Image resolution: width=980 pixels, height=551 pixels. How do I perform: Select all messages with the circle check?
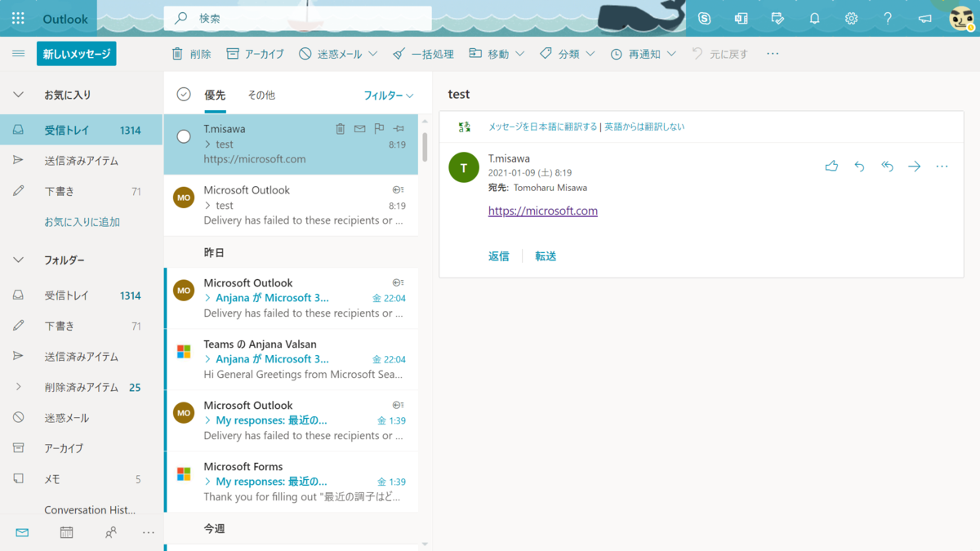pyautogui.click(x=184, y=95)
